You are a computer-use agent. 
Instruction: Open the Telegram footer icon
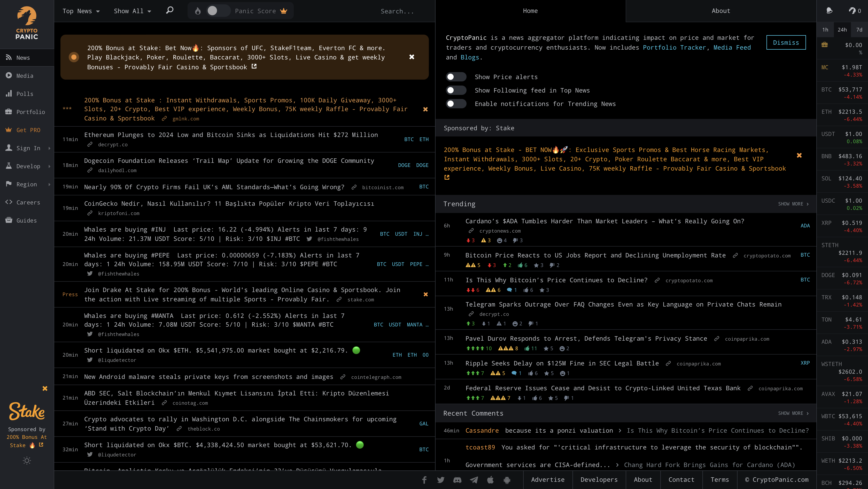[474, 480]
